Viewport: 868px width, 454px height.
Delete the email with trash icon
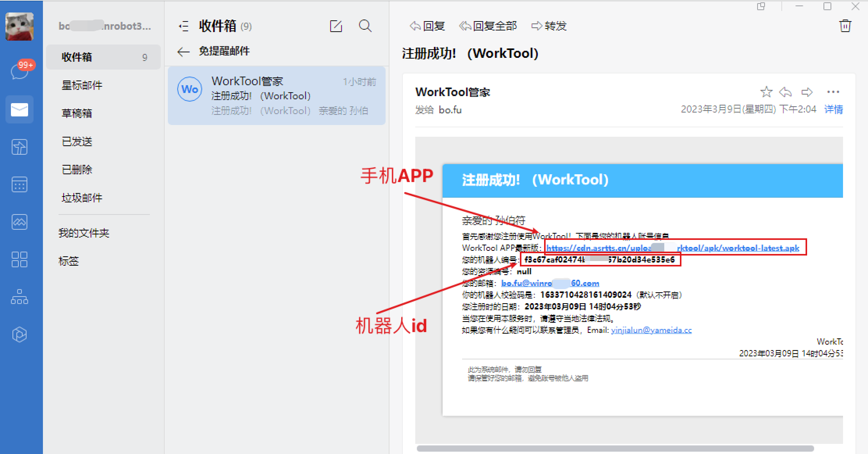(x=845, y=26)
